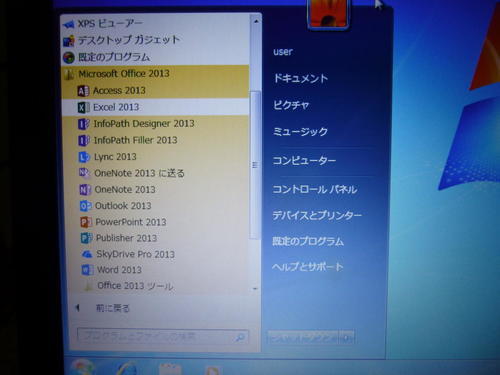
Task: Click the program search input field
Action: pos(163,337)
